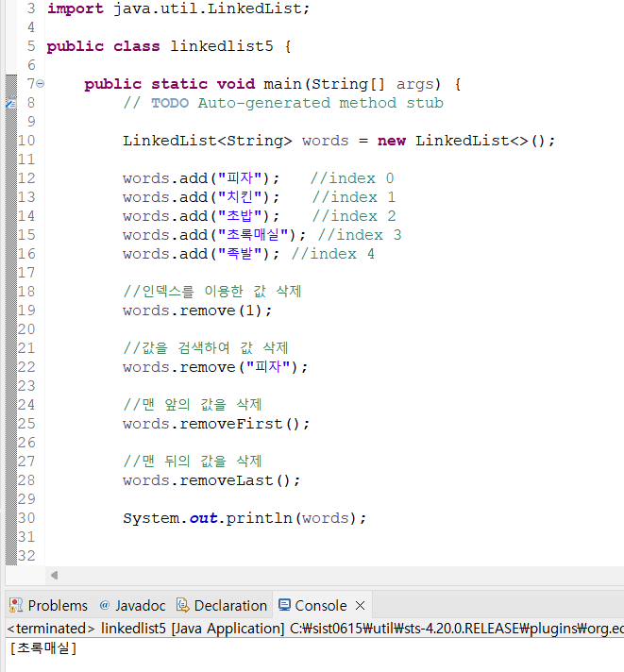Click the LinkedList<String> words declaration
The height and width of the screenshot is (672, 624).
(x=339, y=141)
